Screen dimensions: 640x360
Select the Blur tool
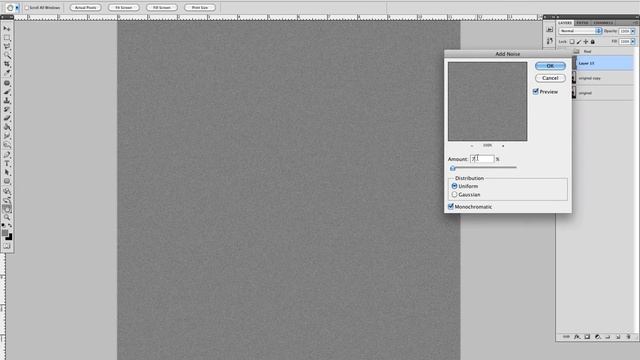(7, 136)
